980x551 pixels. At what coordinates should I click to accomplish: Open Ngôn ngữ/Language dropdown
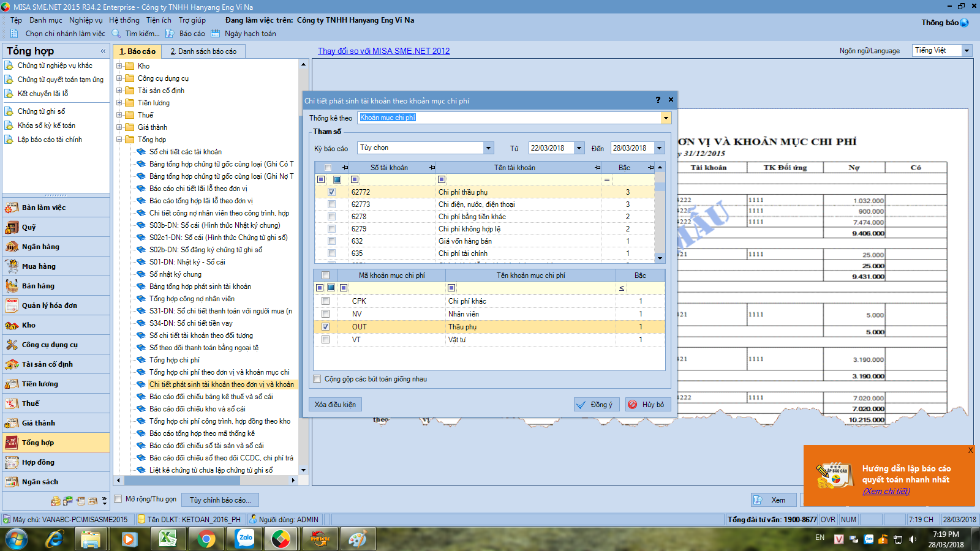tap(967, 51)
